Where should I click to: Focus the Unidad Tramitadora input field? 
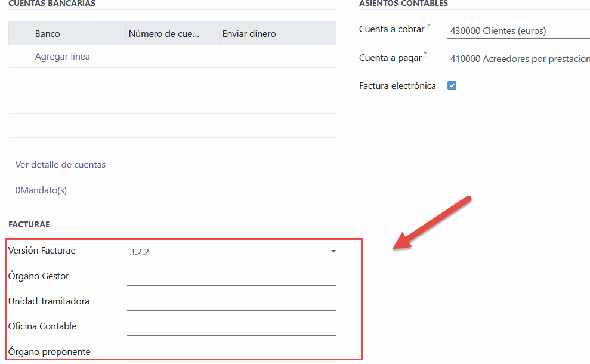click(231, 302)
